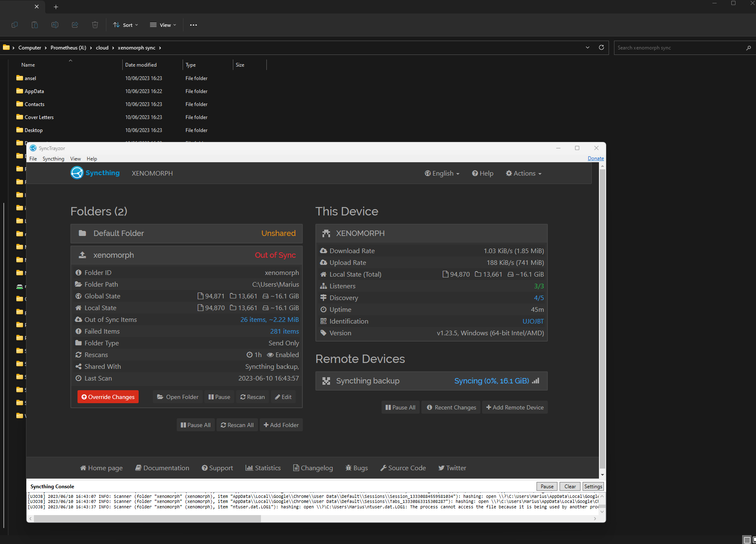The width and height of the screenshot is (756, 544).
Task: Click the red Override Changes button
Action: [108, 397]
